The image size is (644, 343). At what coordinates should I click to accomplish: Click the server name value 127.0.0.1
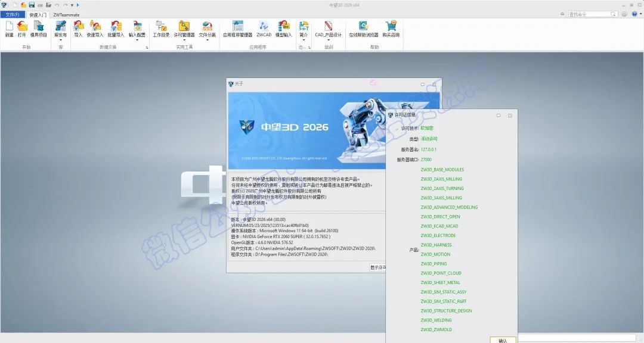tap(429, 149)
